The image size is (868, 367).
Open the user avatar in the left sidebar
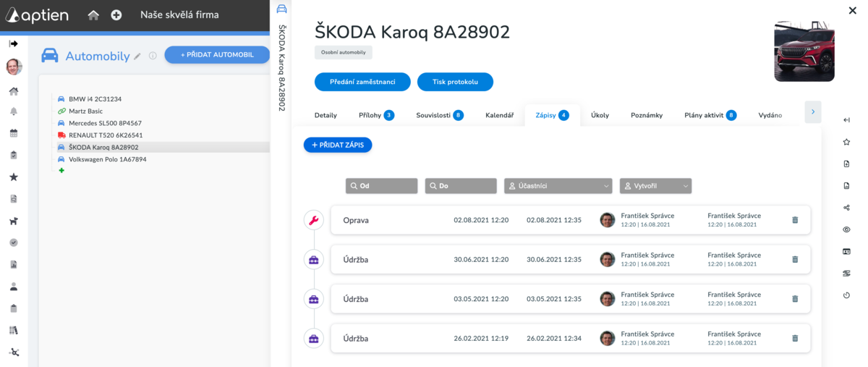[x=14, y=67]
